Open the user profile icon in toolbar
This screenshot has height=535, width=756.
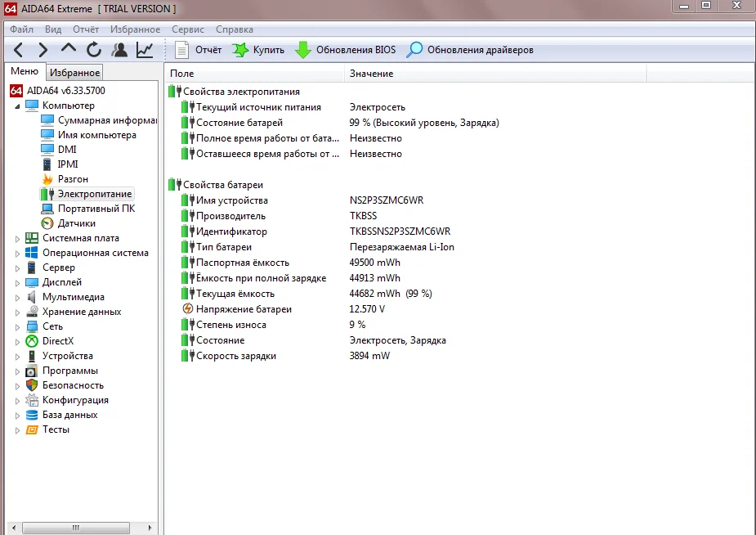[x=119, y=50]
